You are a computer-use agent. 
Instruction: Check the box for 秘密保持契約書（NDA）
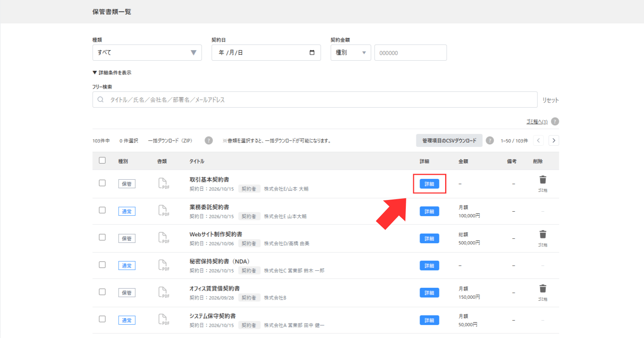(102, 265)
